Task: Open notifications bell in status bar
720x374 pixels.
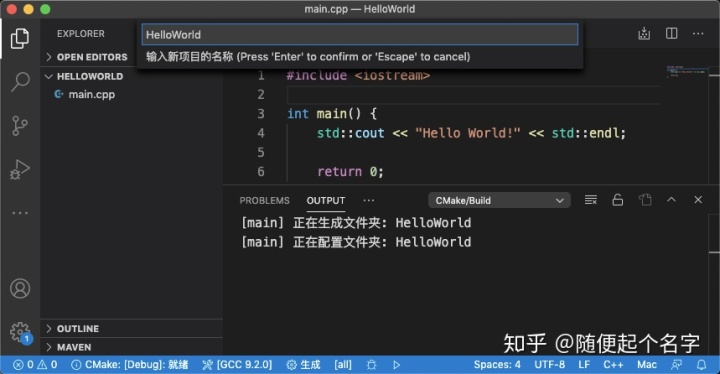Action: pos(701,365)
